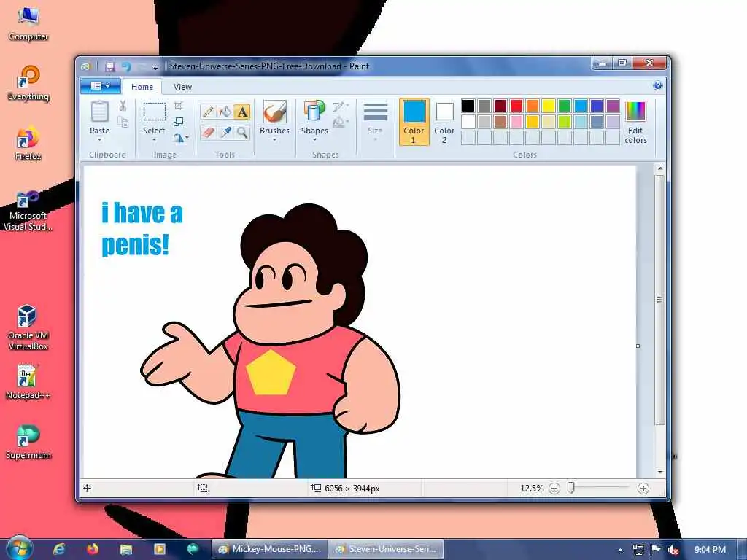Click the Save icon in quick access toolbar

[110, 66]
